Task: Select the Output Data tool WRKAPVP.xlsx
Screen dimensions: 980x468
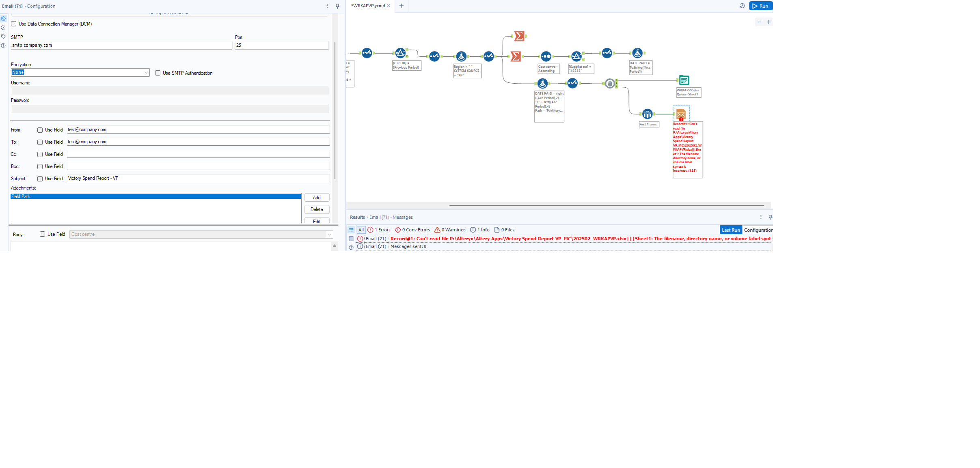Action: pyautogui.click(x=684, y=80)
